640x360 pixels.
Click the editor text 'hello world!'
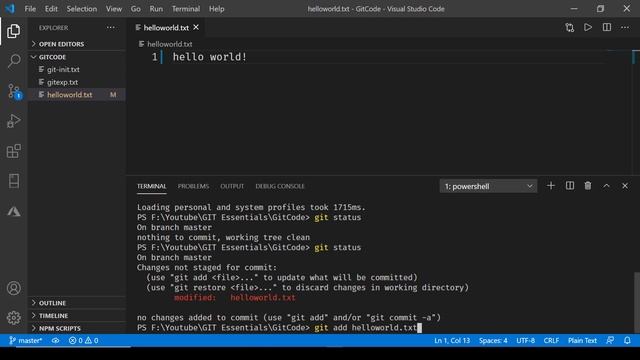[x=210, y=57]
